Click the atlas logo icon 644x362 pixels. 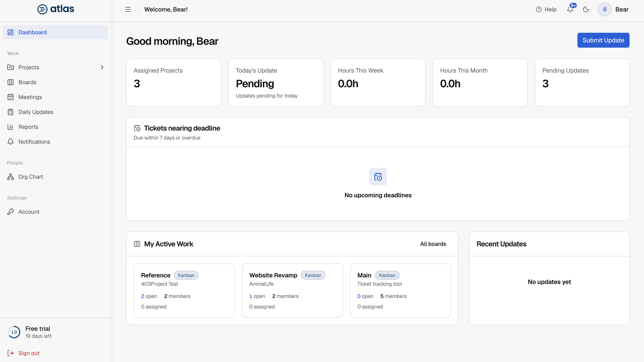click(x=42, y=9)
